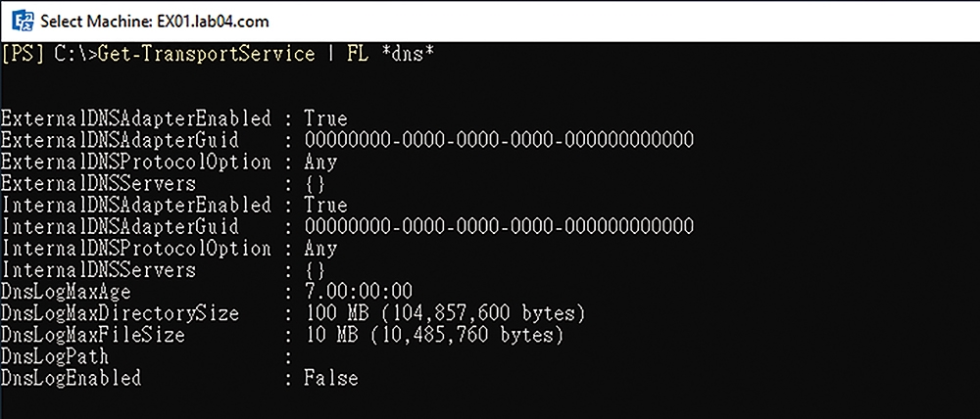Click the DnsLogMaxAge 7.00:00:00 value
Screen dimensions: 980x419
coord(359,292)
